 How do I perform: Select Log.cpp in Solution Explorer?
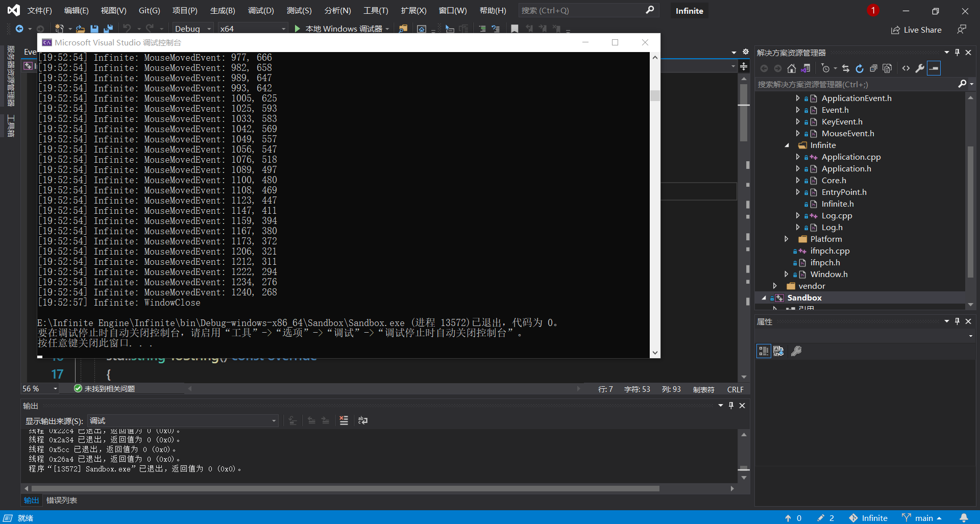[x=837, y=216]
